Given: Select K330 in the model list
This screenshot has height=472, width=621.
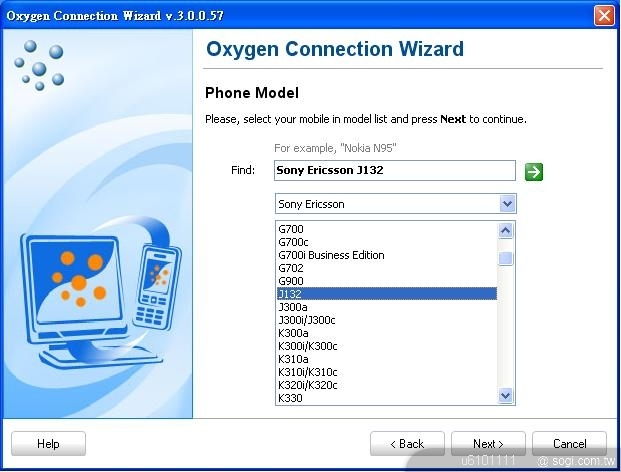Looking at the screenshot, I should (387, 398).
